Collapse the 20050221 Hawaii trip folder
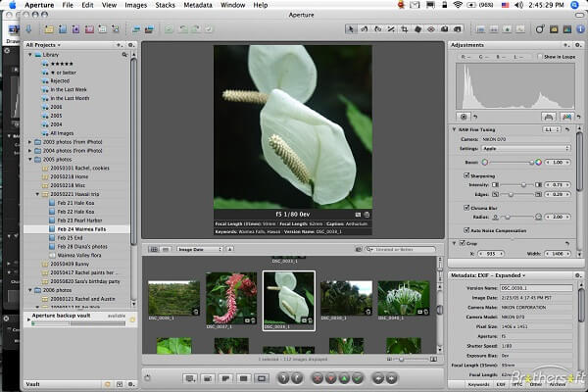 [37, 194]
